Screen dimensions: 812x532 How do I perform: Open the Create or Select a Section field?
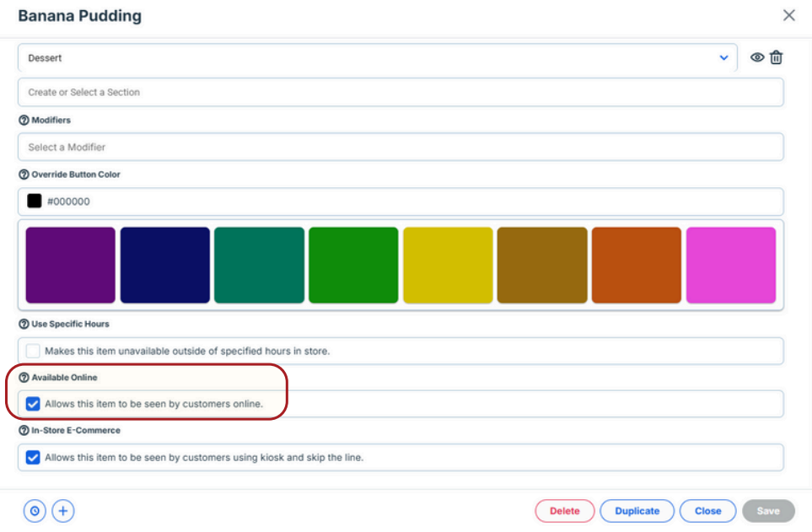coord(401,92)
